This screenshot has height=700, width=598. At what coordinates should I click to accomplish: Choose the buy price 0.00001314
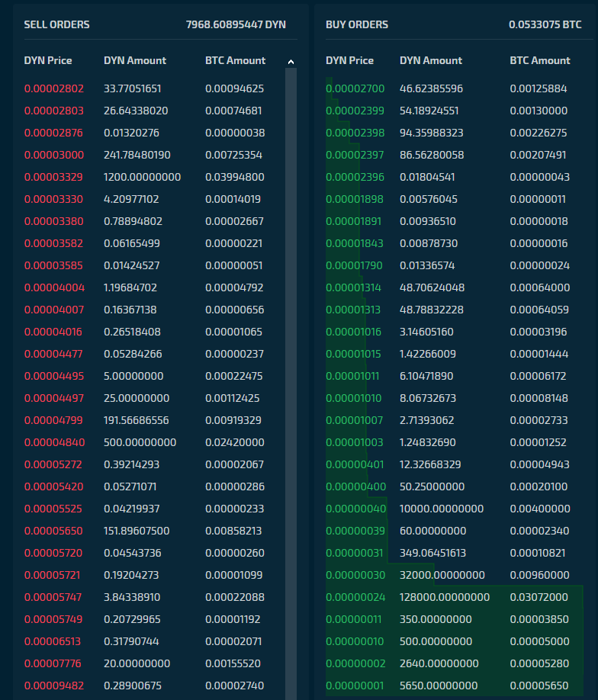coord(355,287)
